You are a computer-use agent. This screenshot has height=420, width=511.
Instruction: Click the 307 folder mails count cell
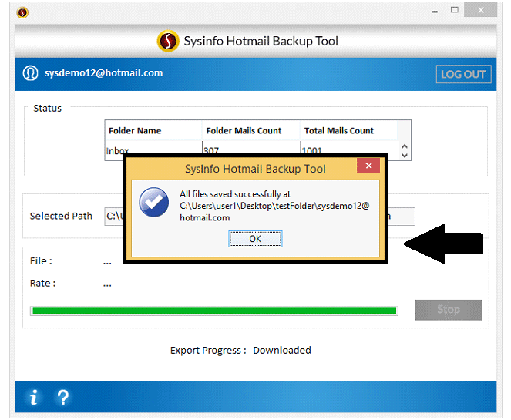pos(250,150)
